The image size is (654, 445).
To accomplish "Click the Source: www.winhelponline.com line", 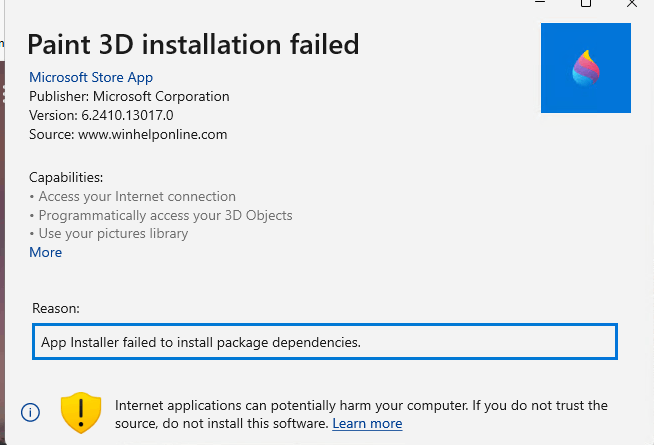I will (128, 133).
